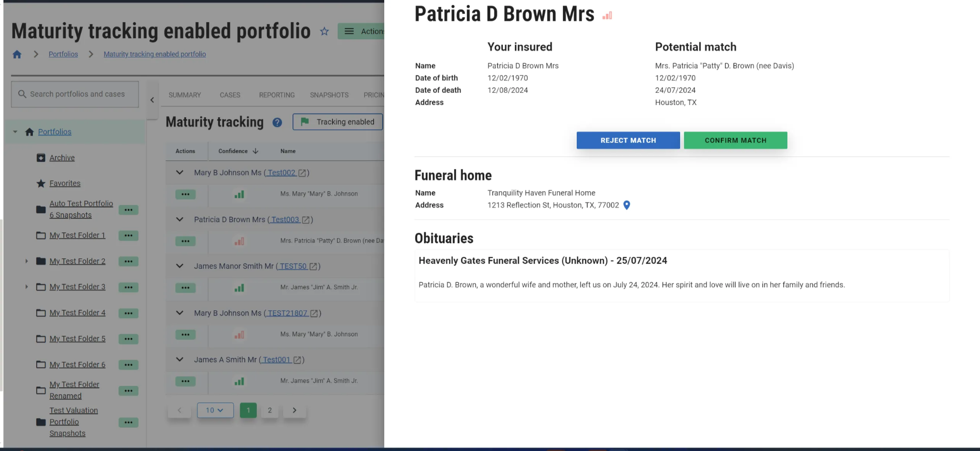This screenshot has width=980, height=451.
Task: Collapse the James A Smith Mr row
Action: pos(180,360)
